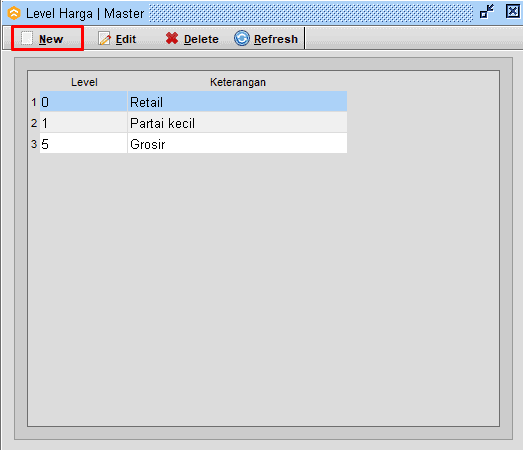Viewport: 523px width, 450px height.
Task: Click the orange app logo in title bar
Action: click(14, 13)
